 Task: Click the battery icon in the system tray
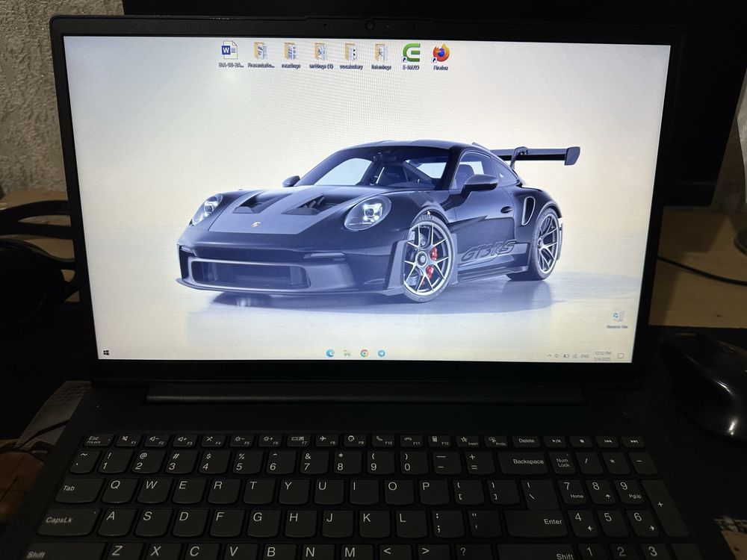point(566,355)
